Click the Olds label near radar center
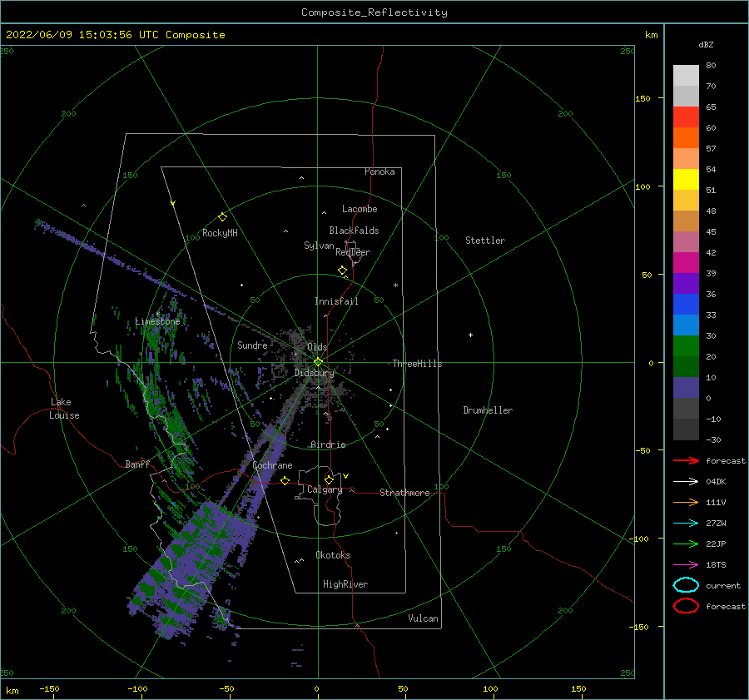Image resolution: width=749 pixels, height=700 pixels. point(317,347)
